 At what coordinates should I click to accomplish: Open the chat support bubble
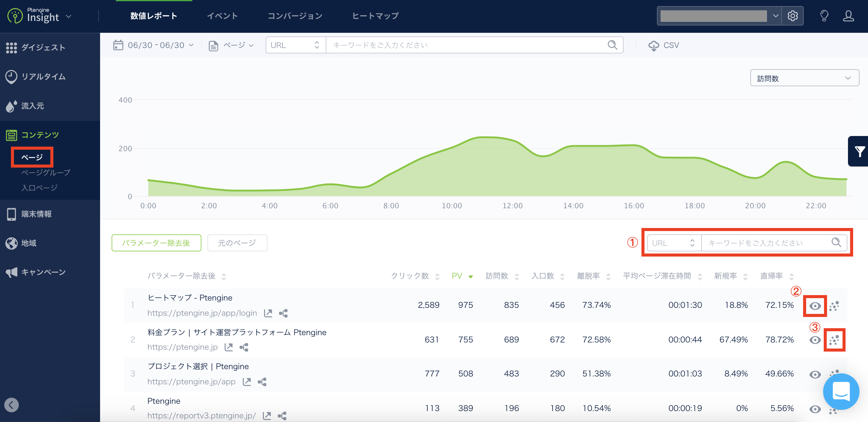[x=841, y=391]
